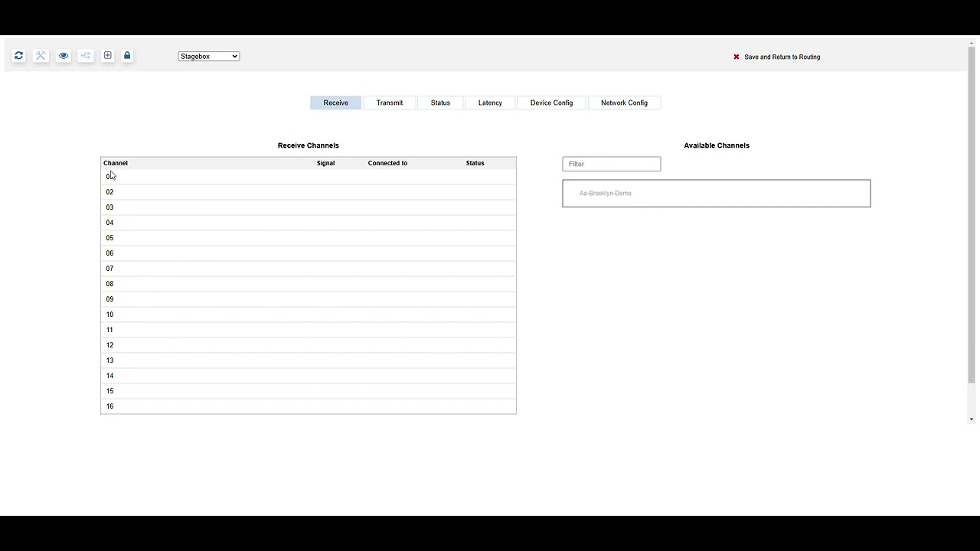
Task: Click the Signal column header
Action: [x=325, y=163]
